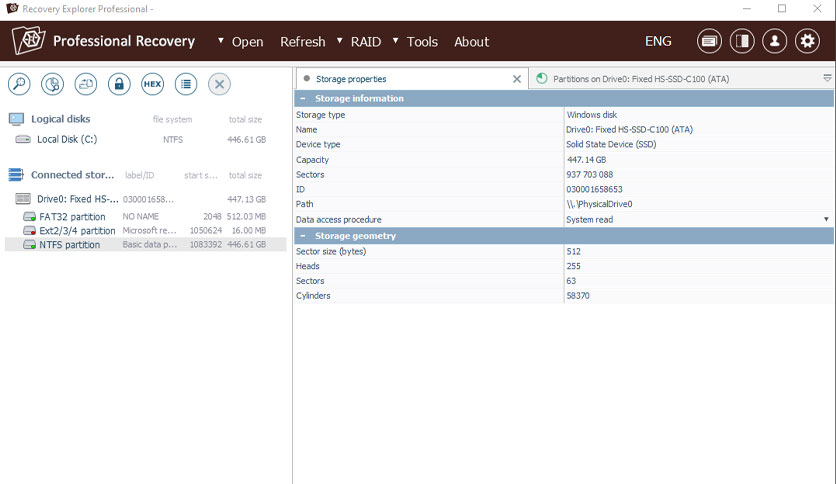Viewport: 836px width, 484px height.
Task: Click the Device type value Solid State Device
Action: 611,144
